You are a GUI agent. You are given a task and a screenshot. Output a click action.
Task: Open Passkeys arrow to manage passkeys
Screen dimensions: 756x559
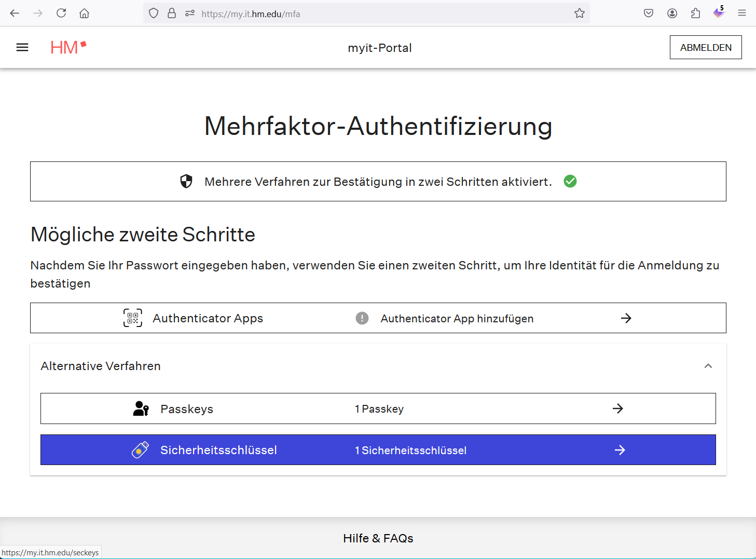tap(617, 408)
